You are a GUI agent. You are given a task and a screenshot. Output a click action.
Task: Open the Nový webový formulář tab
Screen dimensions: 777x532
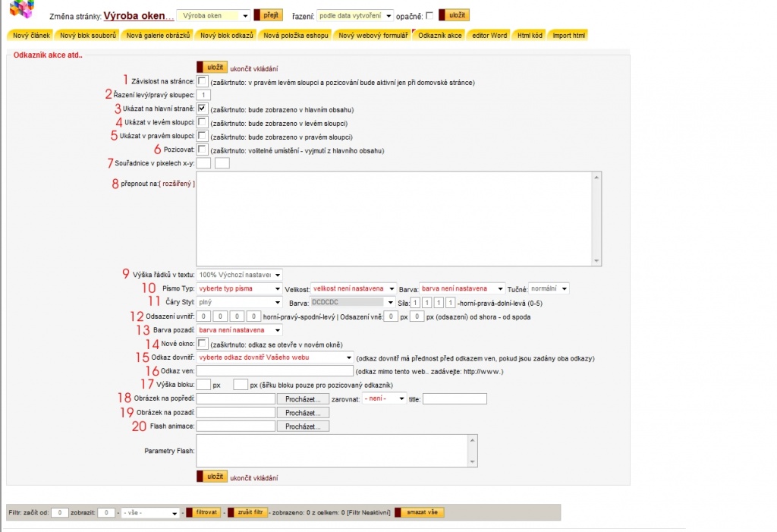tap(373, 35)
